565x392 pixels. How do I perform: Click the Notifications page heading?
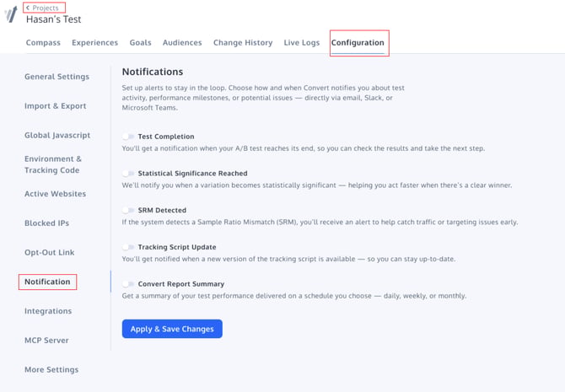tap(153, 72)
